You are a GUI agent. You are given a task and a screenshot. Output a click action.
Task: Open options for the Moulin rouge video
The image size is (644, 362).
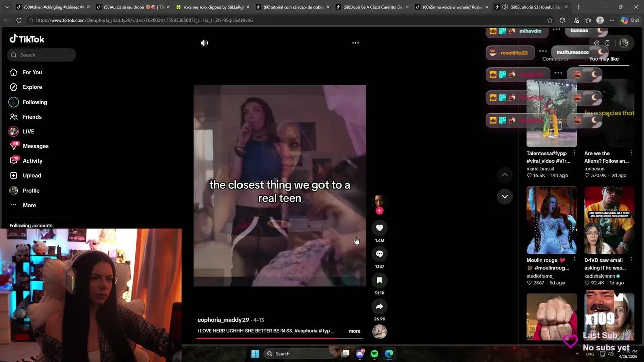[x=574, y=260]
